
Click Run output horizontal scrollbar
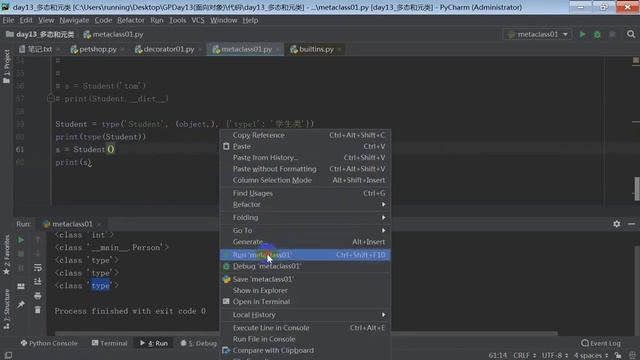pos(306,333)
